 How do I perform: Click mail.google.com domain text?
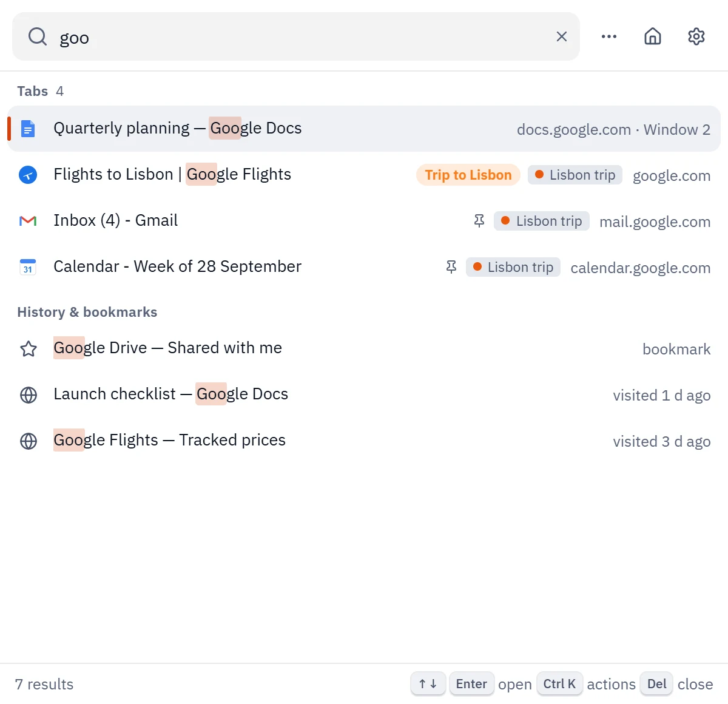655,222
